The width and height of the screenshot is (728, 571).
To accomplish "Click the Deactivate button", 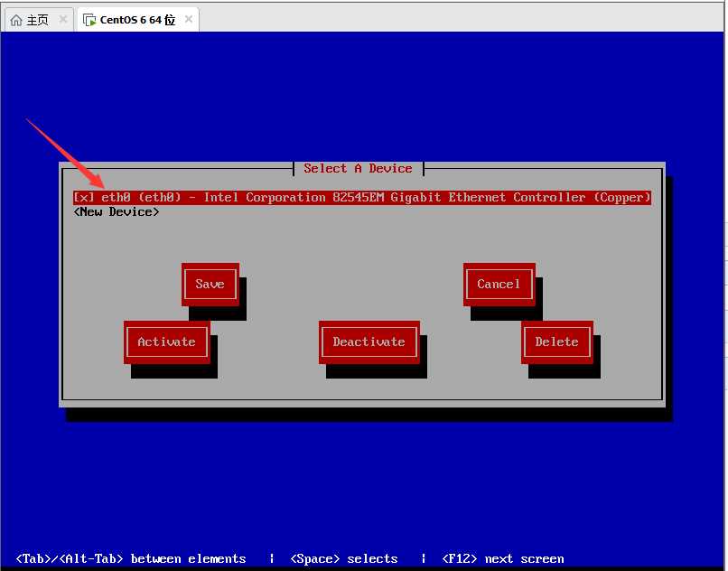I will tap(369, 342).
